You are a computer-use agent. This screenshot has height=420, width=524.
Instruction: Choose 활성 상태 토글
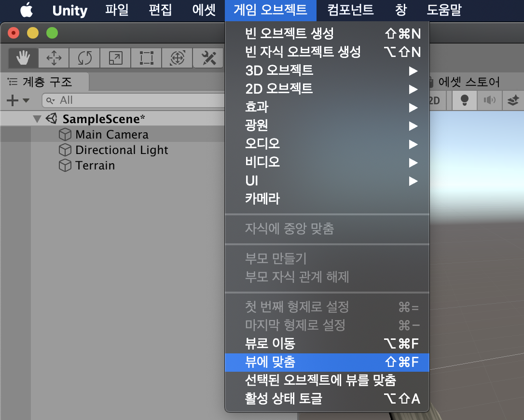tap(327, 399)
